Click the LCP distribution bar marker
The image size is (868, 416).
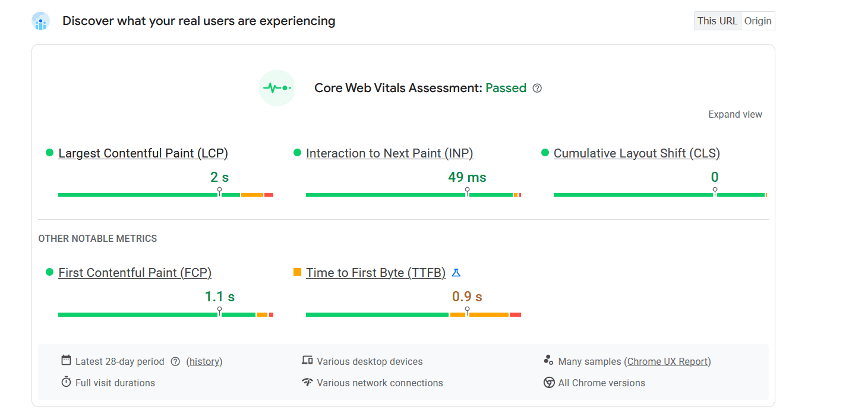[220, 192]
